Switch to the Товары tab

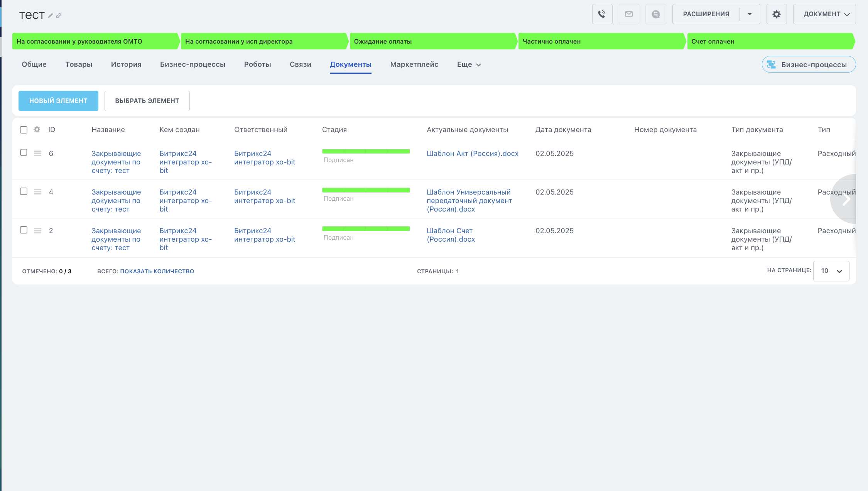(x=79, y=64)
